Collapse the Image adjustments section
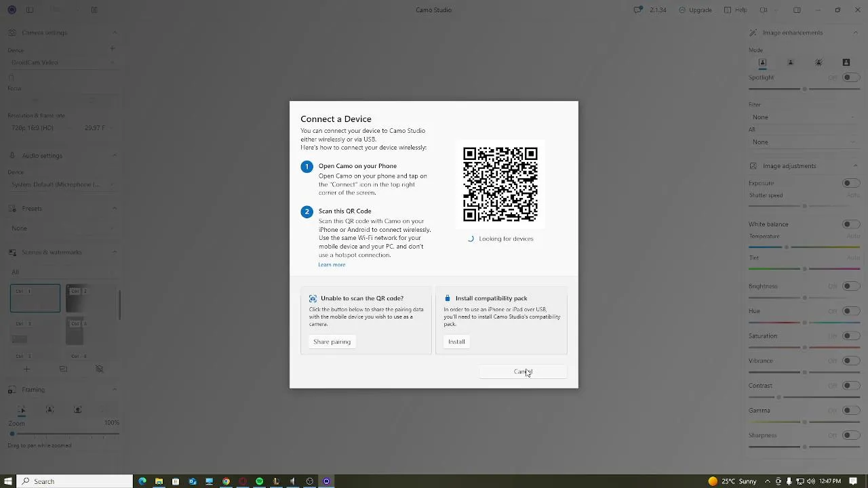Screen dimensions: 868x488 [855, 166]
